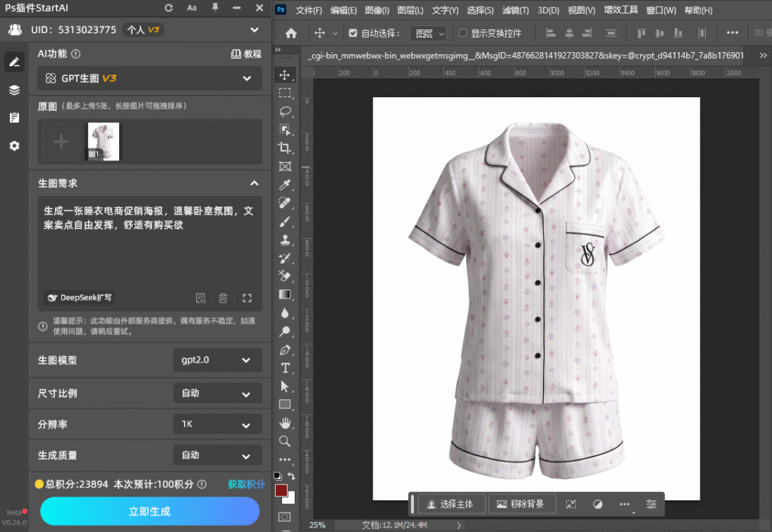Open StartAI settings gear icon
The width and height of the screenshot is (772, 532).
point(14,145)
